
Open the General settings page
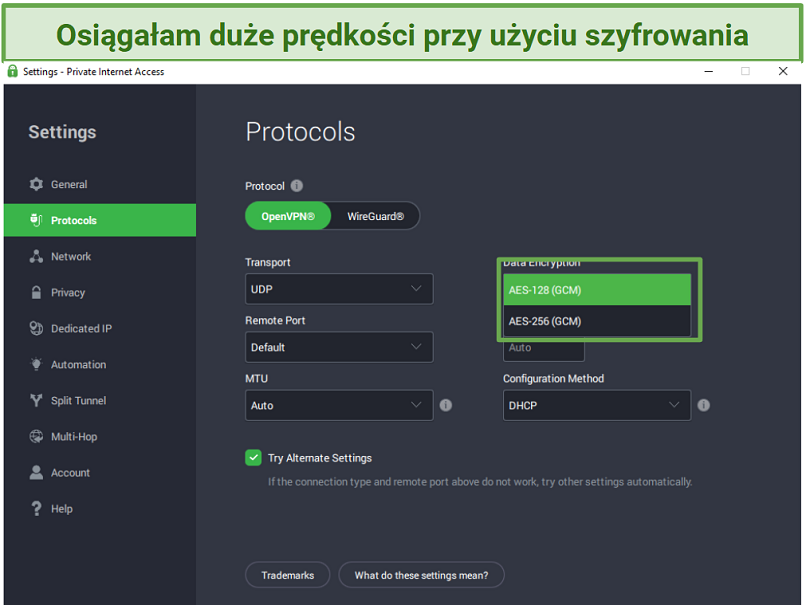100,184
